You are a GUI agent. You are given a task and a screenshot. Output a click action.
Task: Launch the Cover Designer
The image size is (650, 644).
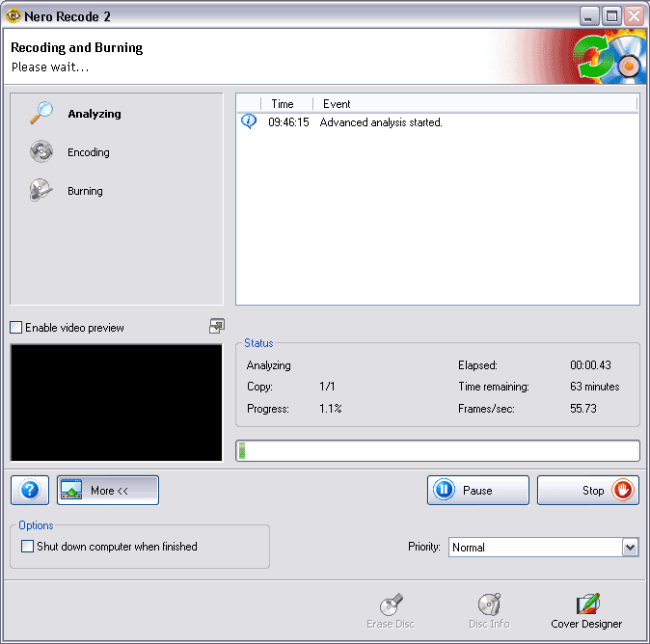(586, 611)
